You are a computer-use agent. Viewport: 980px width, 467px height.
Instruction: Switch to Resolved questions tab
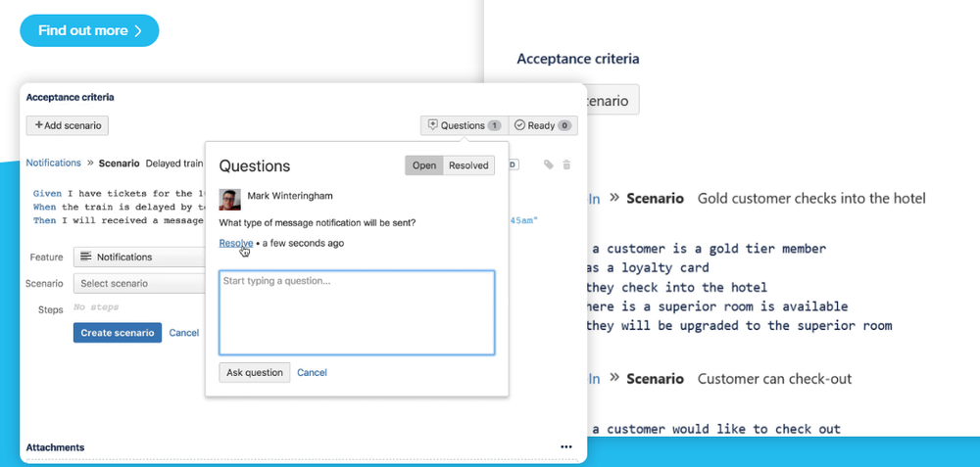[468, 165]
